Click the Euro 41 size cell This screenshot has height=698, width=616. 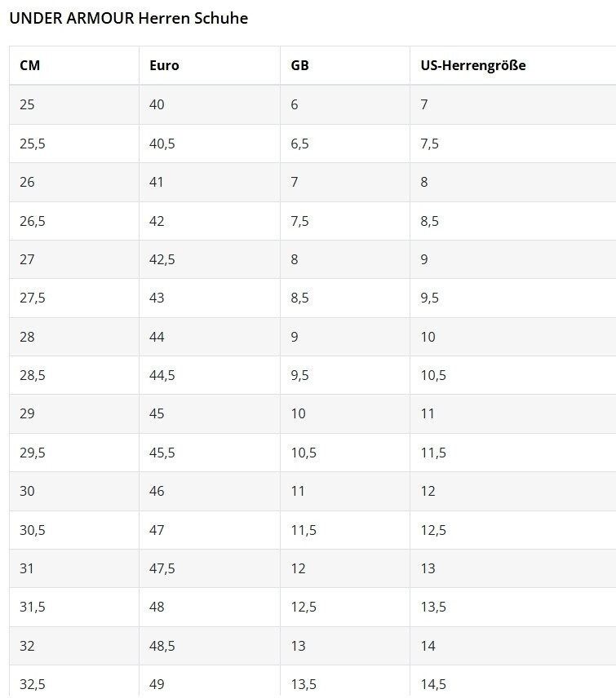tap(157, 182)
